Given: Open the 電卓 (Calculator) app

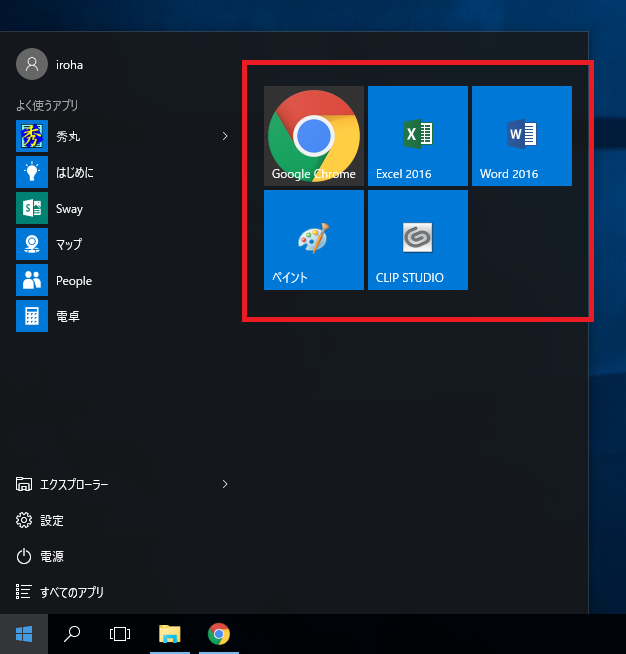Looking at the screenshot, I should coord(67,317).
